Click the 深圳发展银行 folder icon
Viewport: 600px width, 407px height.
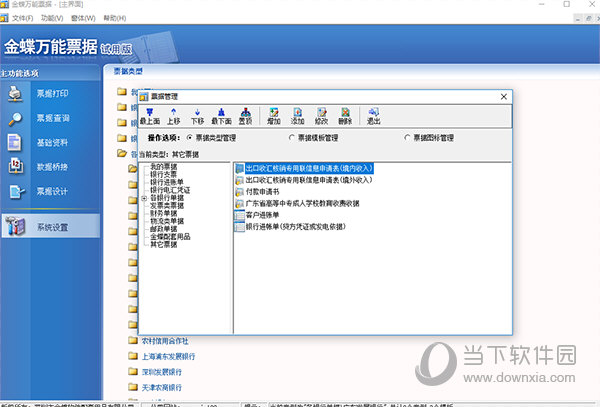click(133, 371)
